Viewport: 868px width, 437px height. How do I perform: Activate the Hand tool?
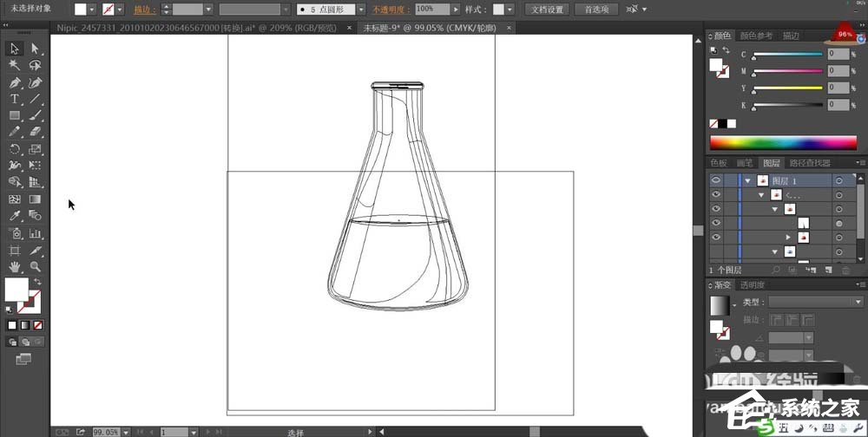(15, 267)
